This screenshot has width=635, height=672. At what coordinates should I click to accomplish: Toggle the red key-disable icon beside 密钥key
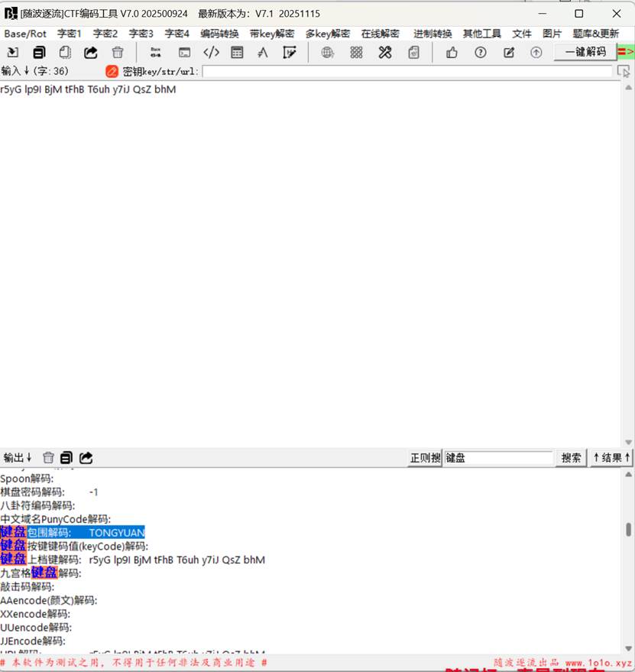(x=112, y=71)
